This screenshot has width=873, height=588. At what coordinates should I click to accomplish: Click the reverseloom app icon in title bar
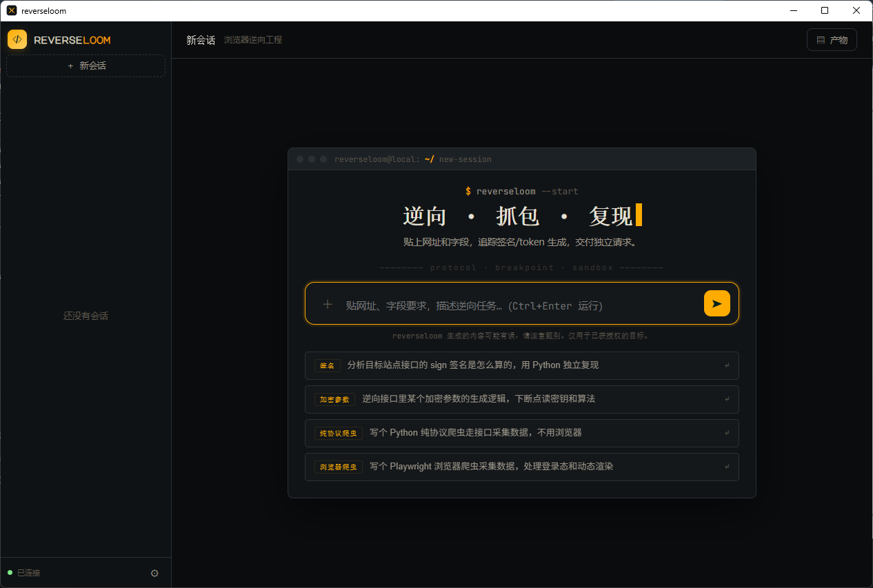pos(12,10)
